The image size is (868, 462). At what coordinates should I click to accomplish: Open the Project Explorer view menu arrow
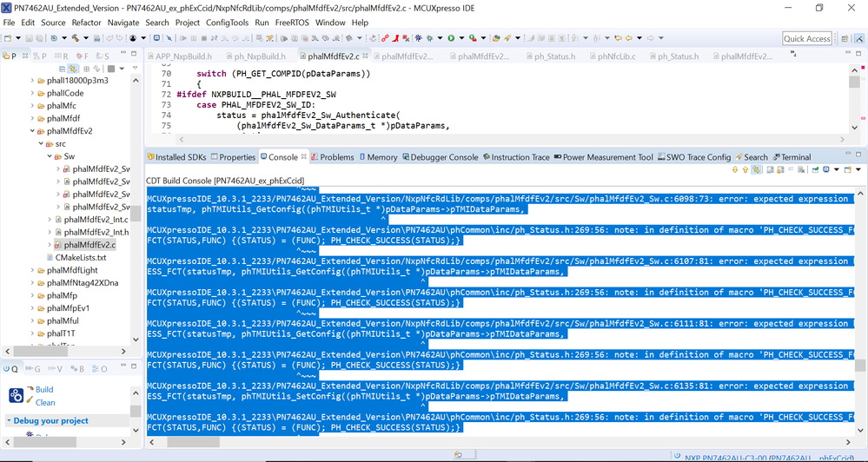coord(135,69)
